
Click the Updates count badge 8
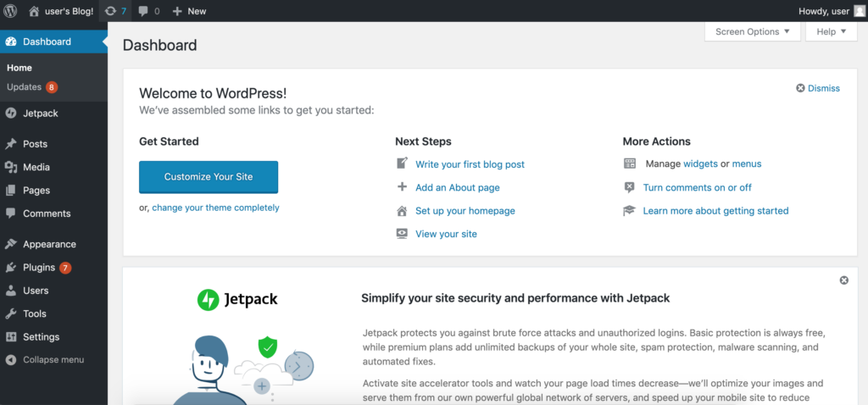pos(52,87)
